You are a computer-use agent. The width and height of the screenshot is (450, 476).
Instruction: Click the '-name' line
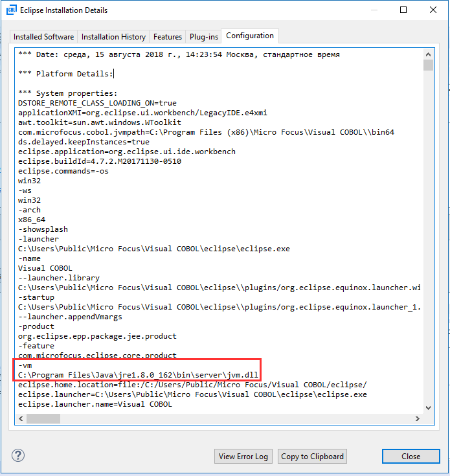[29, 258]
